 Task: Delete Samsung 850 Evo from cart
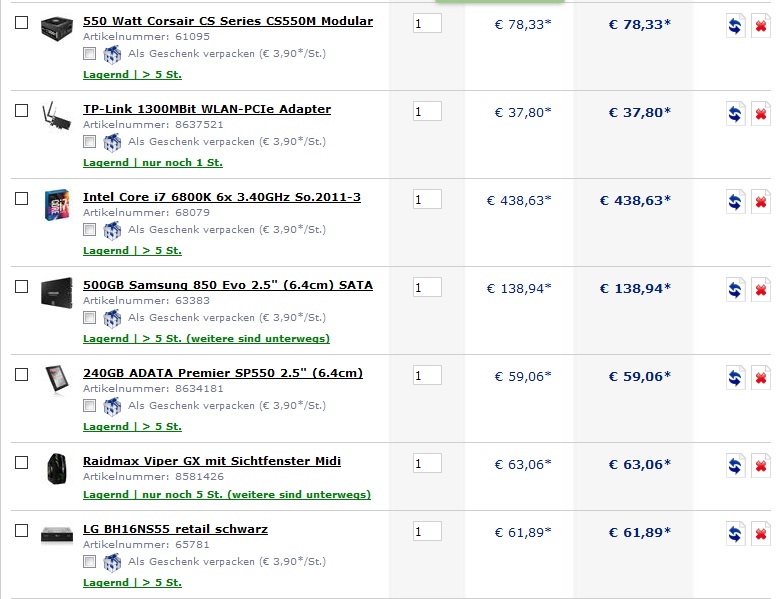click(760, 290)
